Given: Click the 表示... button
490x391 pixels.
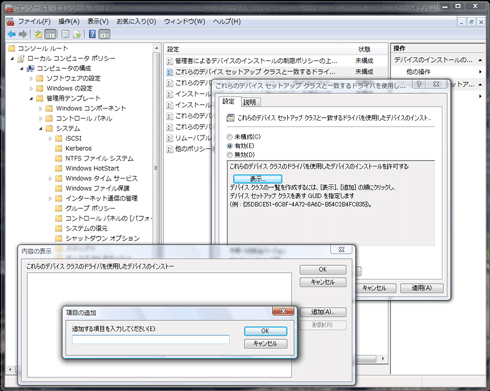Looking at the screenshot, I should (x=258, y=179).
